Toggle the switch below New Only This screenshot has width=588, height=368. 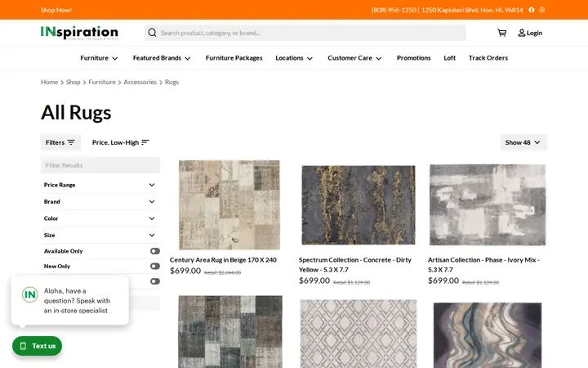click(155, 281)
